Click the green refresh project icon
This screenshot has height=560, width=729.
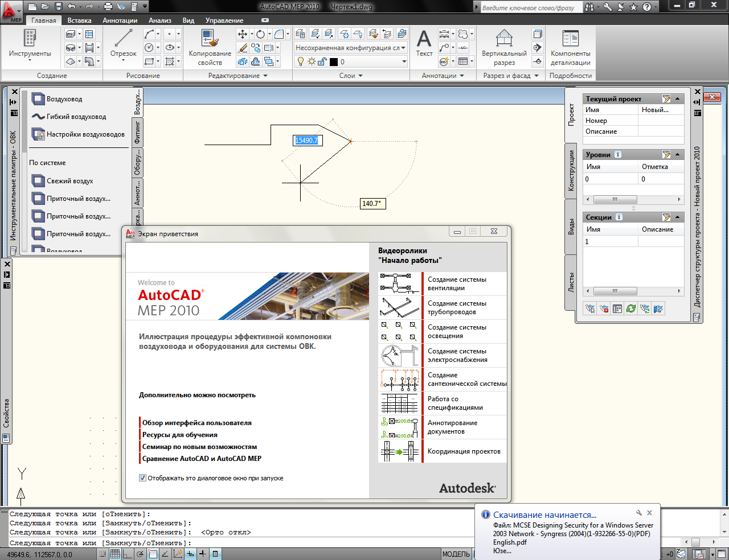point(630,308)
